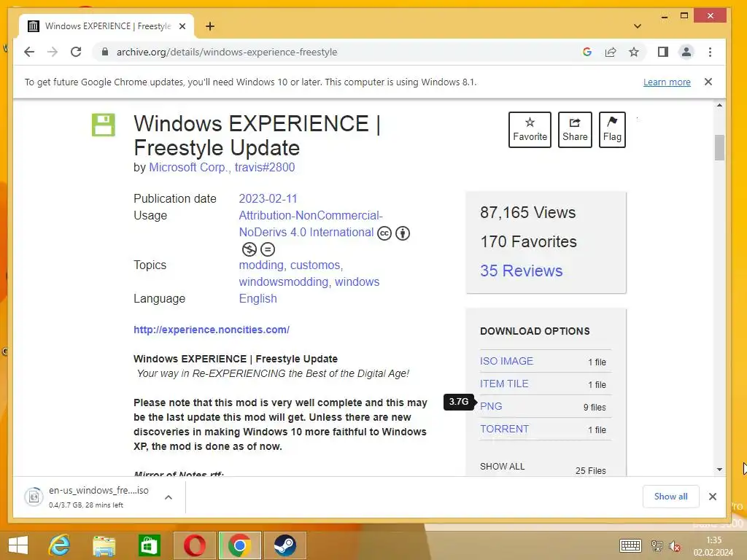This screenshot has width=747, height=560.
Task: Click Show all downloads button
Action: pyautogui.click(x=671, y=497)
